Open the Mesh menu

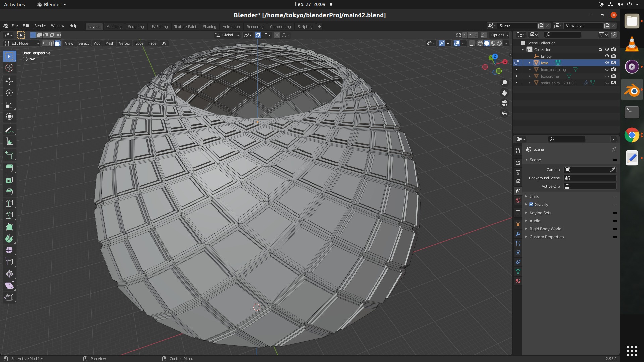109,43
